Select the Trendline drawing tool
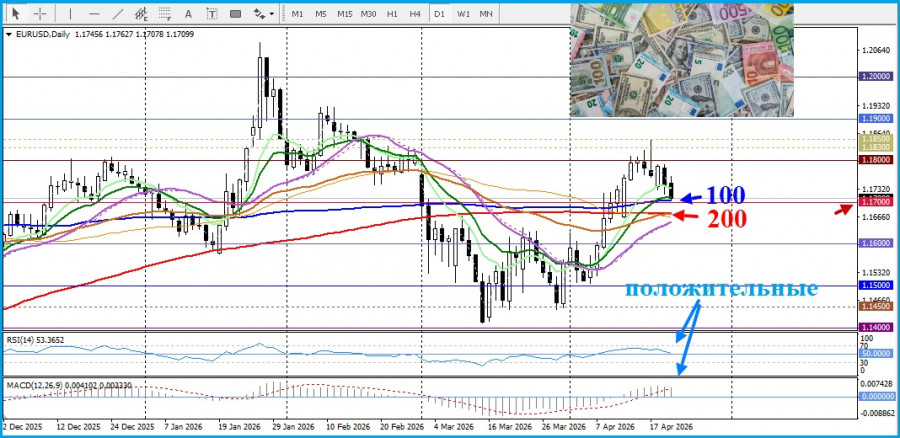The width and height of the screenshot is (900, 438). (x=118, y=13)
